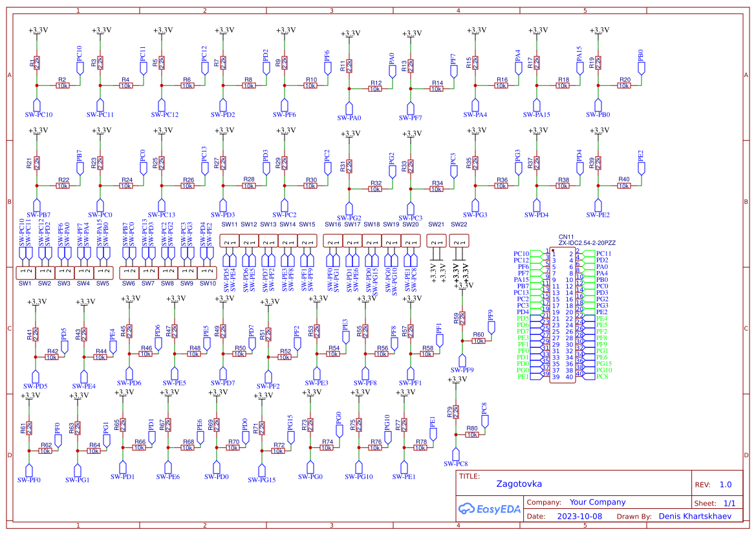The width and height of the screenshot is (756, 536).
Task: Click the SW-PD7 net port below R49
Action: 222,374
